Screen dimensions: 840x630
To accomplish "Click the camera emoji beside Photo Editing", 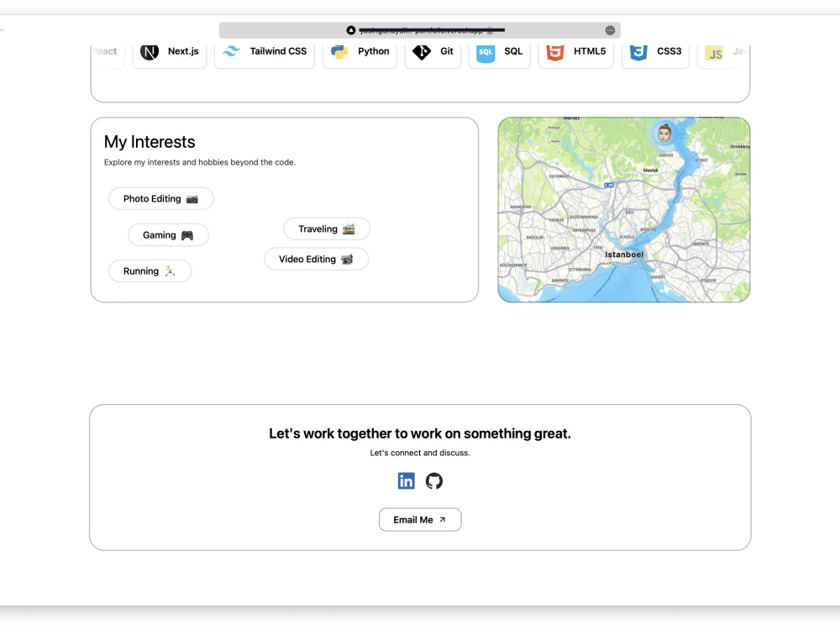I will tap(192, 199).
